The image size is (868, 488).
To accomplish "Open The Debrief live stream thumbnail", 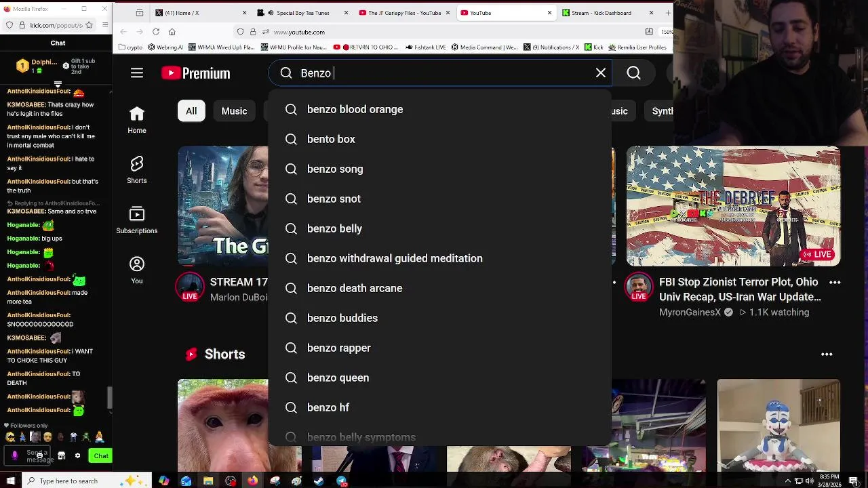I will tap(733, 206).
